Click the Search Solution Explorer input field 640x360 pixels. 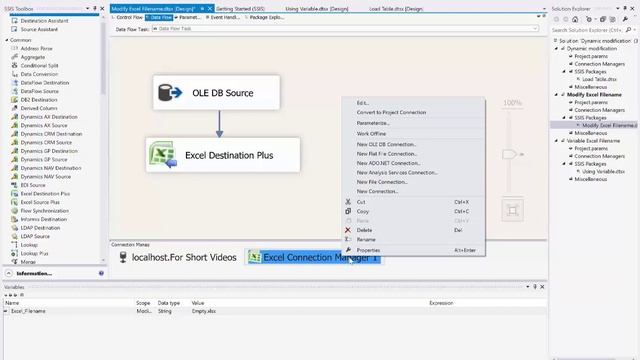click(x=587, y=30)
